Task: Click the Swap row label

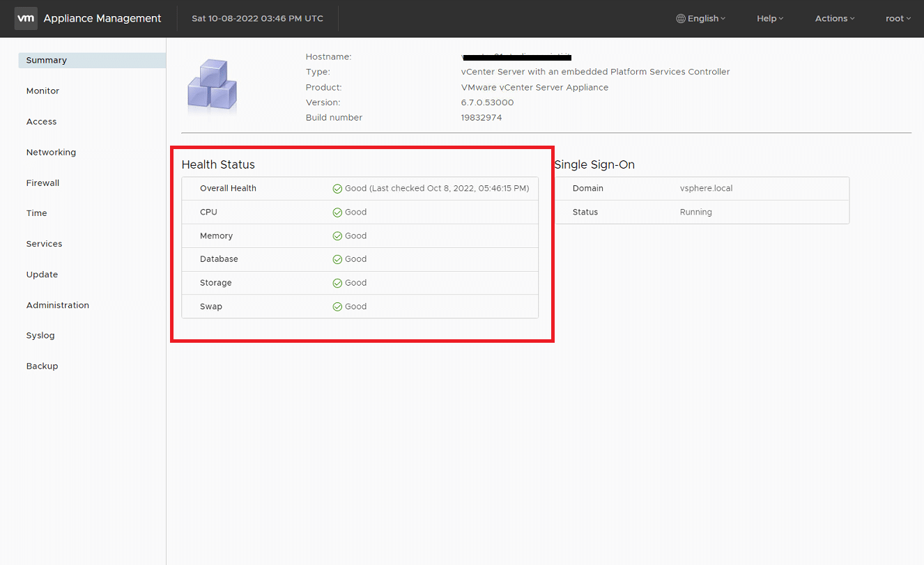Action: click(x=211, y=307)
